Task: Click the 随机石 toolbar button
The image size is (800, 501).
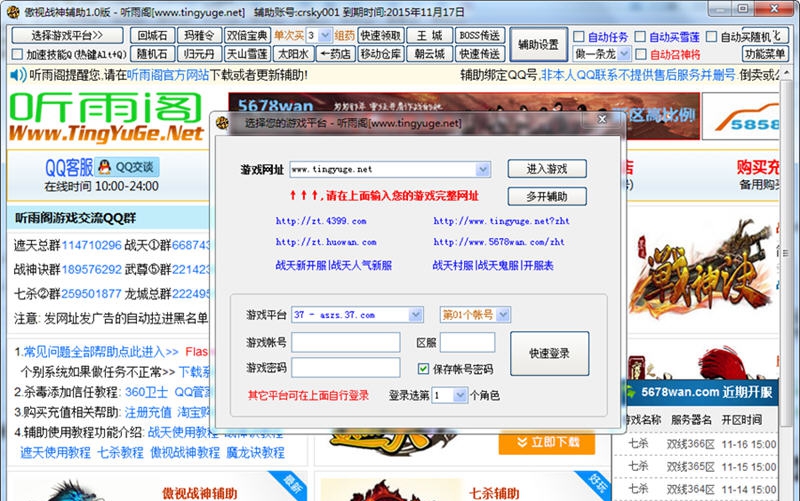Action: tap(153, 54)
